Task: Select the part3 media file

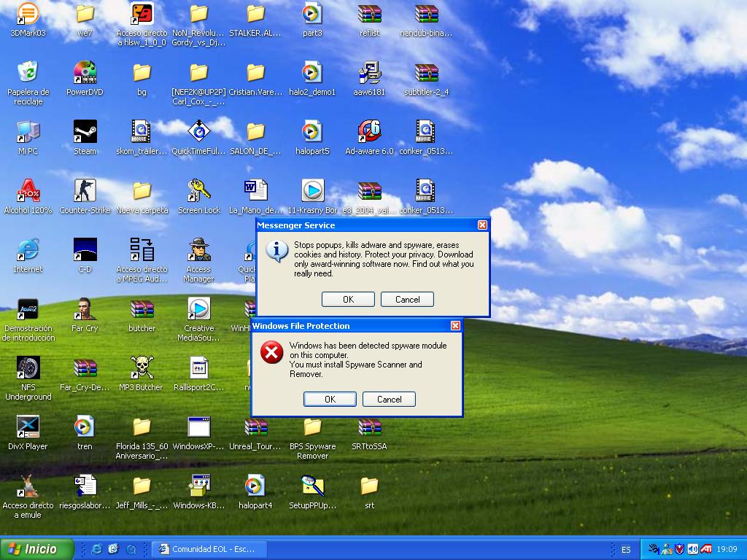Action: (x=312, y=15)
